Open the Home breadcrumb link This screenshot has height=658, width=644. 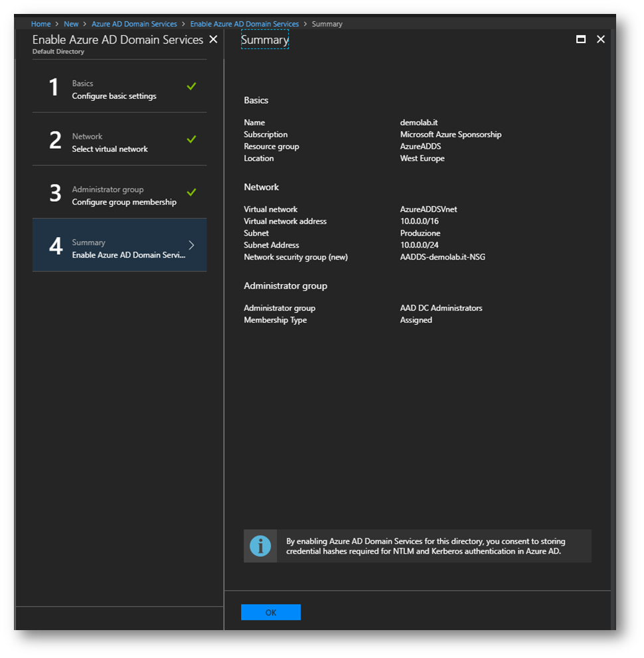click(x=40, y=24)
